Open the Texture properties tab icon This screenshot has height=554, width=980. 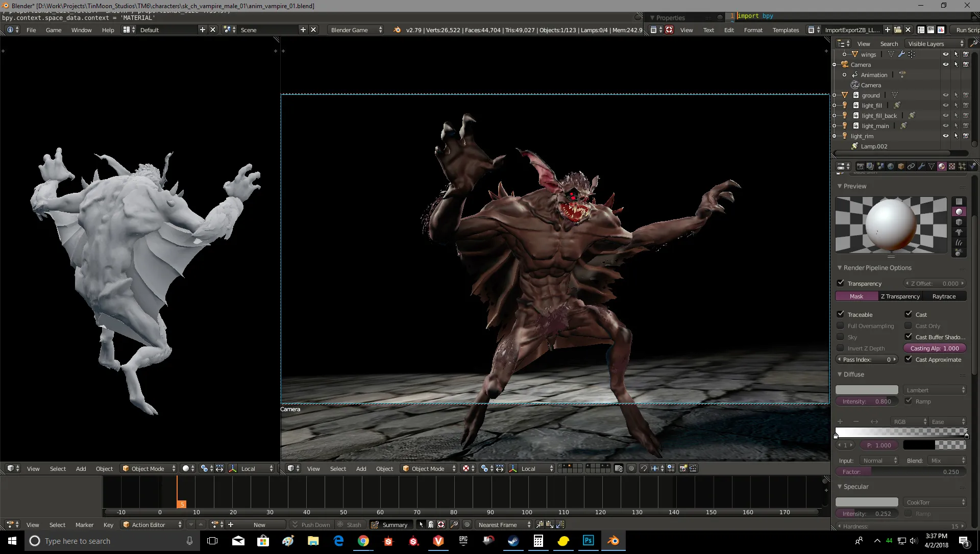pos(952,166)
